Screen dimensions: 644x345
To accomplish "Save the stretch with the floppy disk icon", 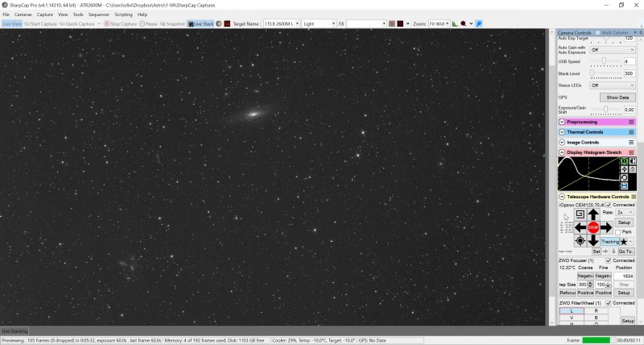I will (x=625, y=186).
